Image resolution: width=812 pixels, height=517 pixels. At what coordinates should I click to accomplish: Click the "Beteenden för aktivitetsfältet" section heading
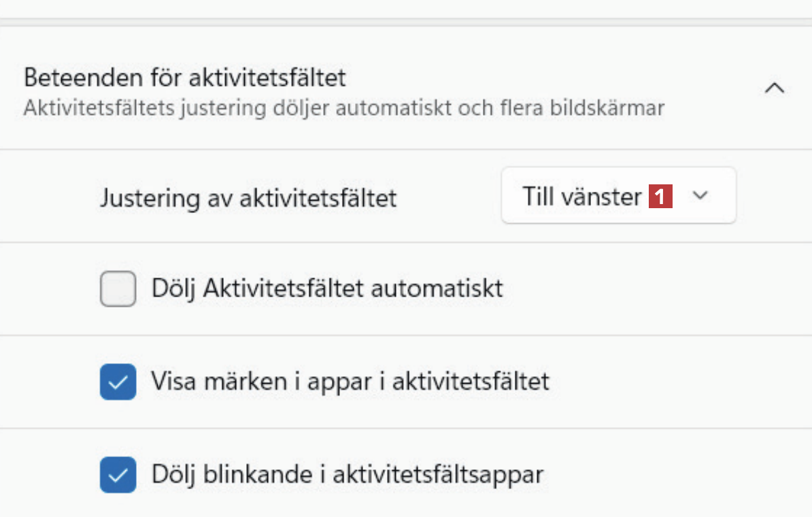(185, 78)
